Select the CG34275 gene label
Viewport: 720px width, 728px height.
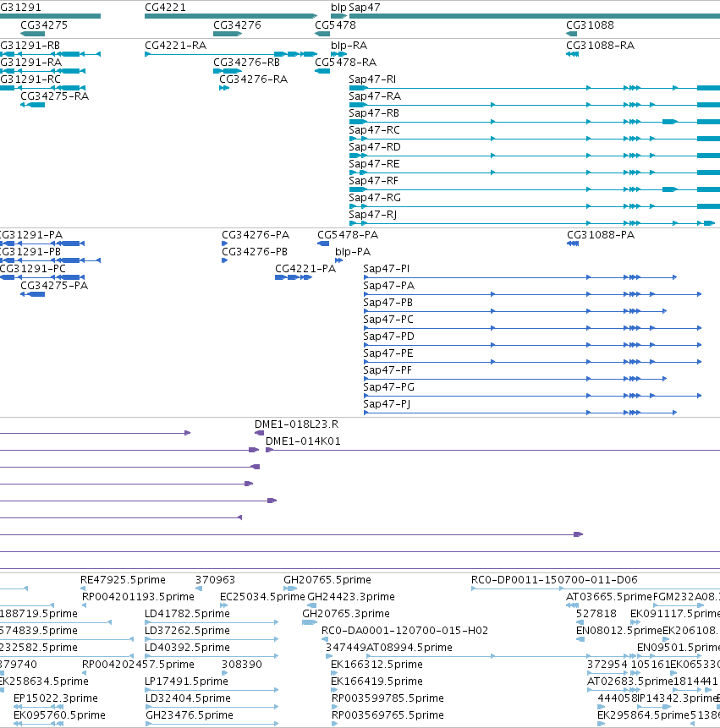(x=44, y=25)
